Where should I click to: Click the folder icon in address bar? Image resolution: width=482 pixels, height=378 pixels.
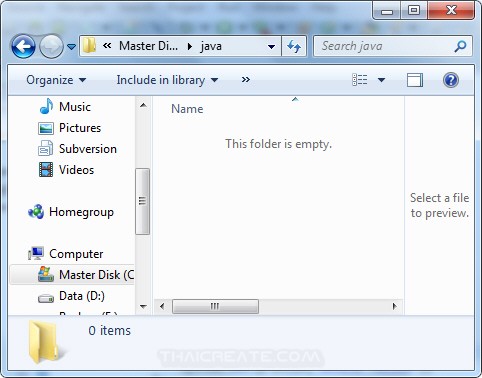pyautogui.click(x=89, y=46)
